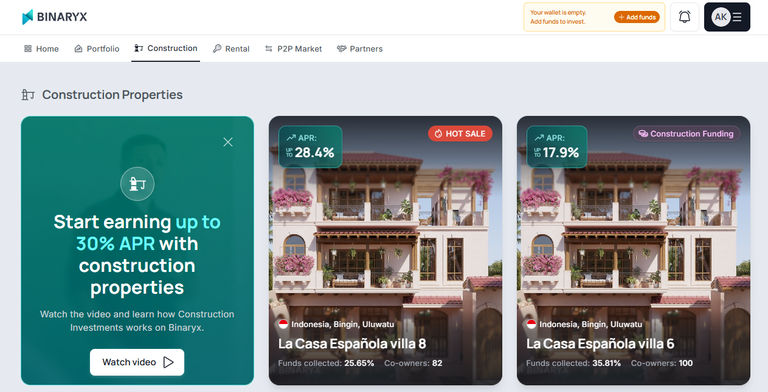Open La Casa Española villa 8 card

click(x=385, y=250)
